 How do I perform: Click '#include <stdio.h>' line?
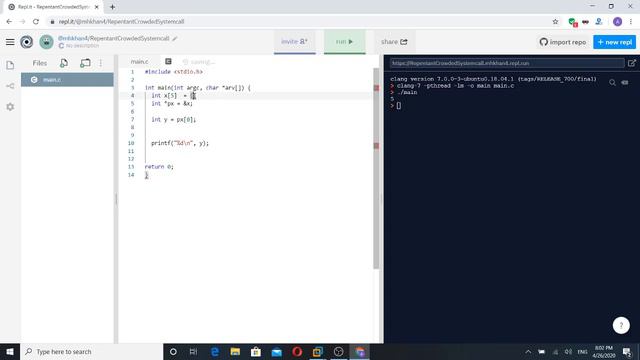[173, 72]
